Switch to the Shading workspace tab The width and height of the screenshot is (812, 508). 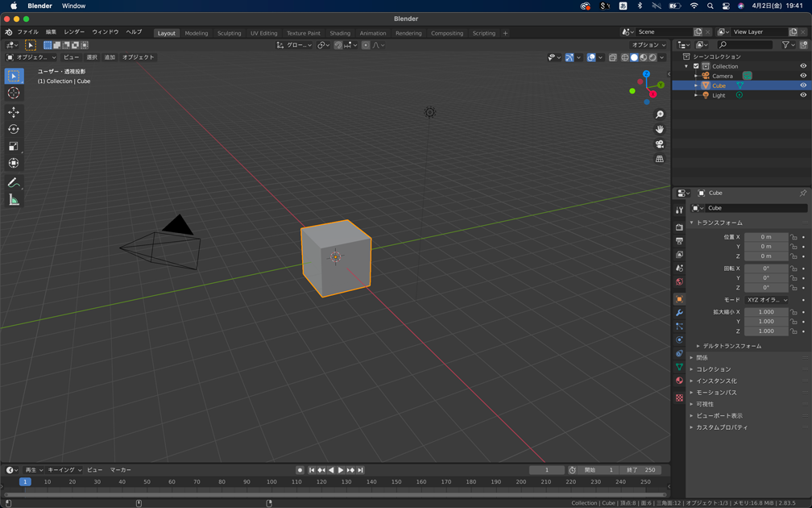340,33
